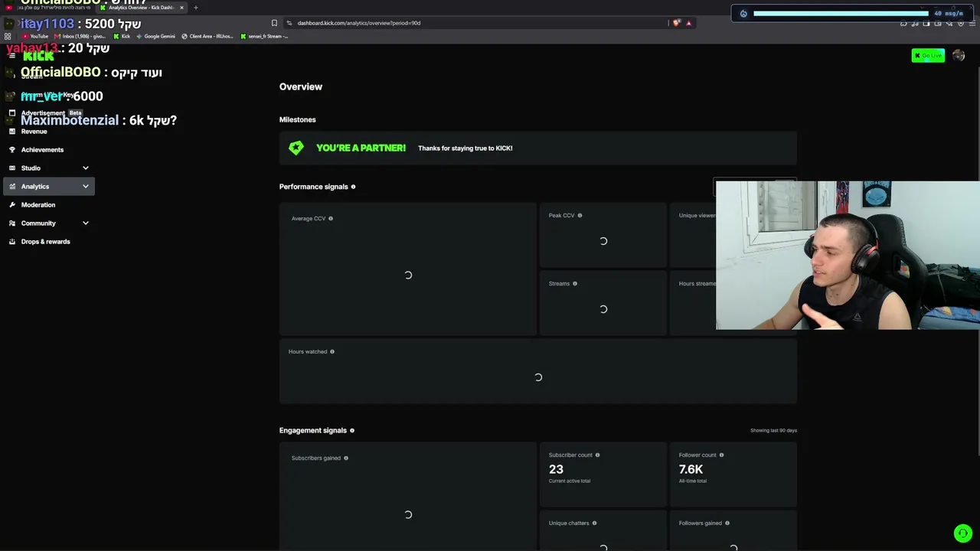Click the Drops & rewards icon
Image resolution: width=980 pixels, height=551 pixels.
[x=11, y=242]
